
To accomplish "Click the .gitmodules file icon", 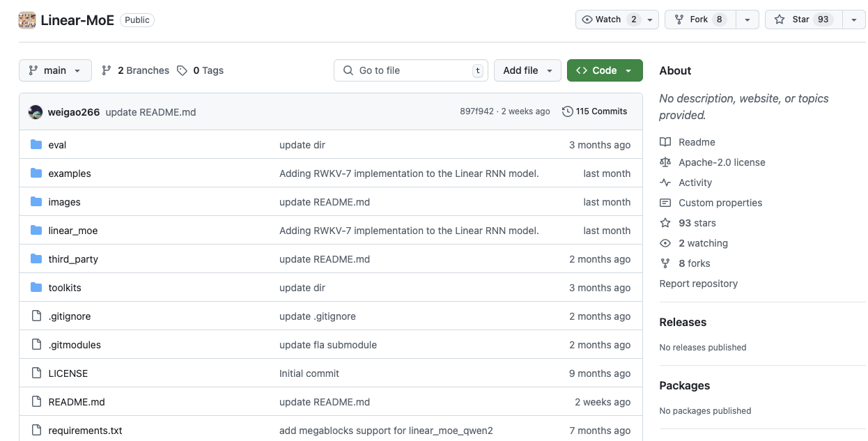I will point(36,345).
